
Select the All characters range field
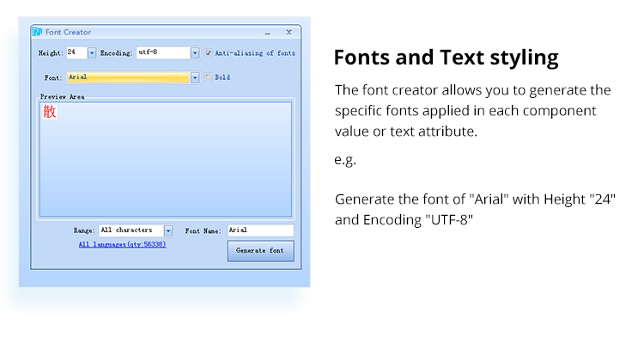pos(131,230)
